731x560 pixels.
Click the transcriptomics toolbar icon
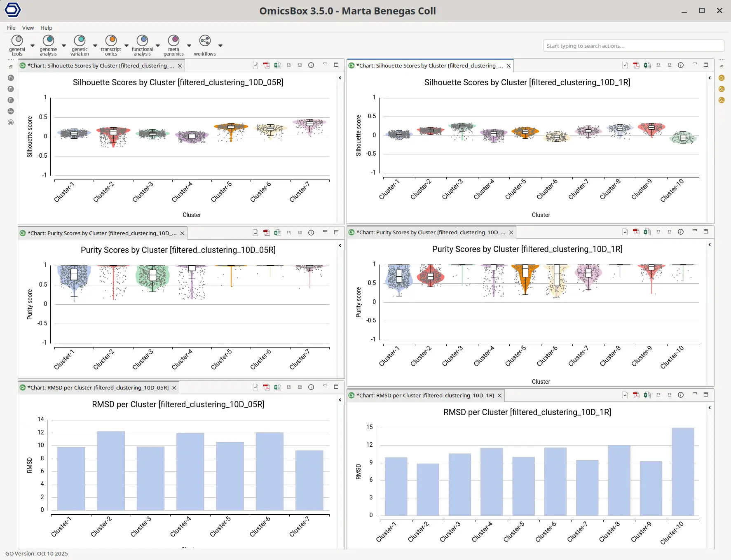tap(111, 41)
